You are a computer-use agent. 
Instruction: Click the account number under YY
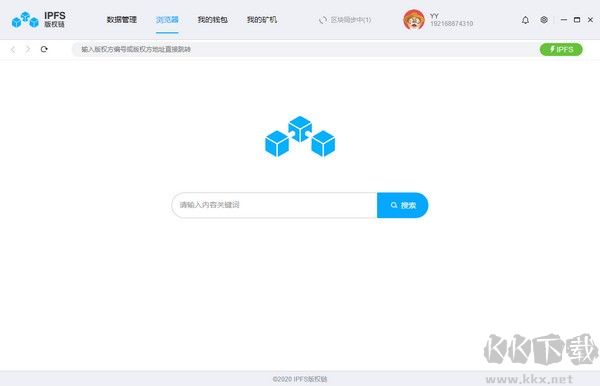click(x=452, y=24)
